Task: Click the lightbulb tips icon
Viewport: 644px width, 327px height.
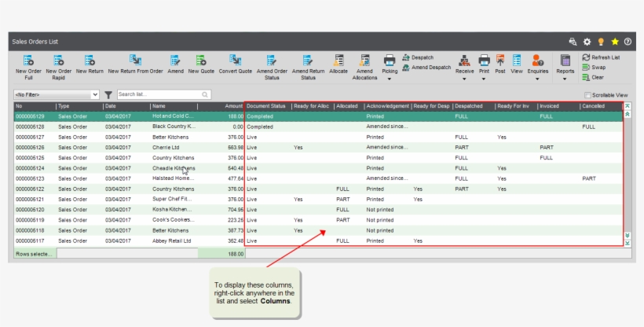Action: (601, 42)
